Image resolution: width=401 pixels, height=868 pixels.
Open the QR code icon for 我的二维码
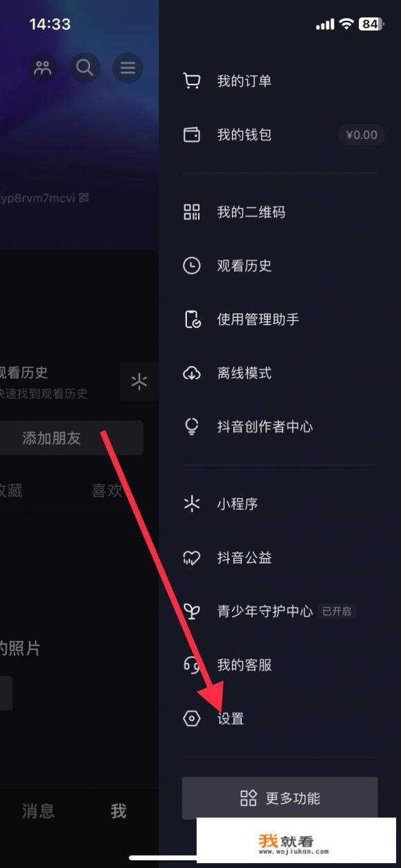[192, 212]
